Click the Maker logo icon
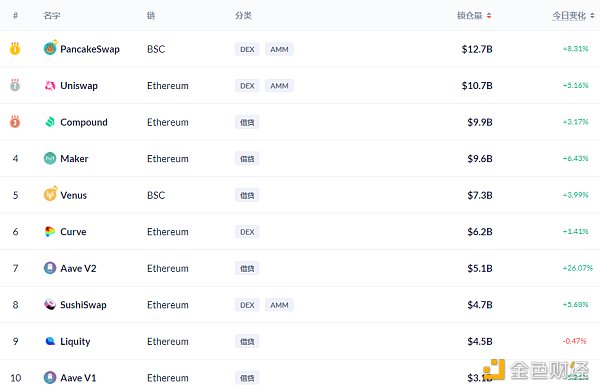Screen dimensions: 600x391 [50, 158]
